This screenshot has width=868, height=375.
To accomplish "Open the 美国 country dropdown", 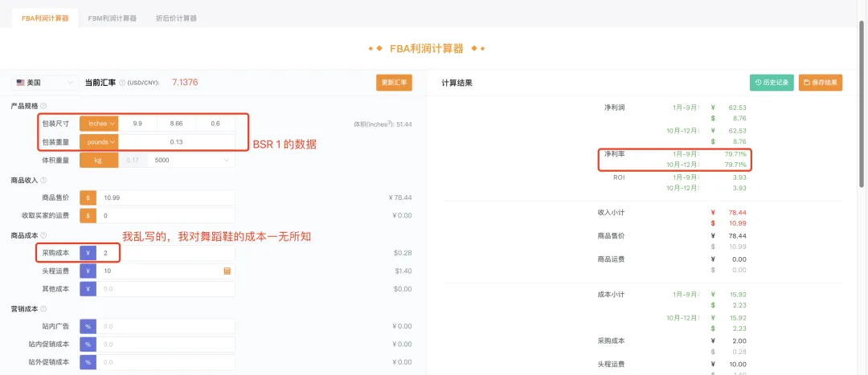I will click(x=44, y=83).
